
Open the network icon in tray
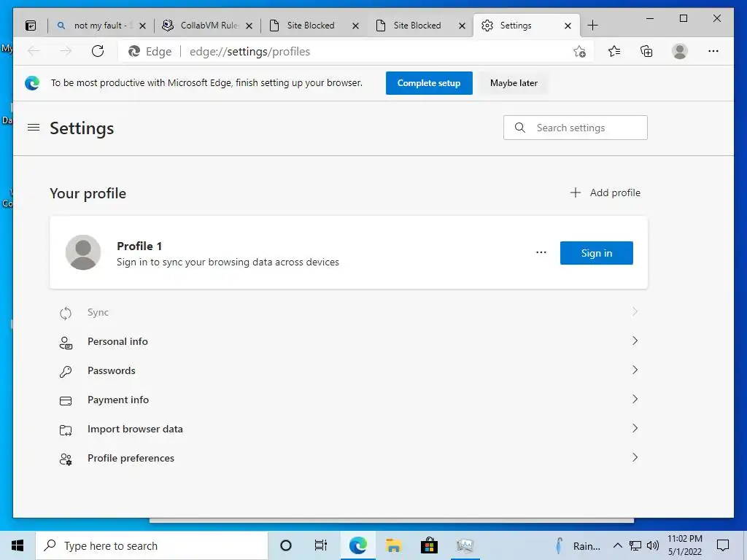[x=635, y=545]
